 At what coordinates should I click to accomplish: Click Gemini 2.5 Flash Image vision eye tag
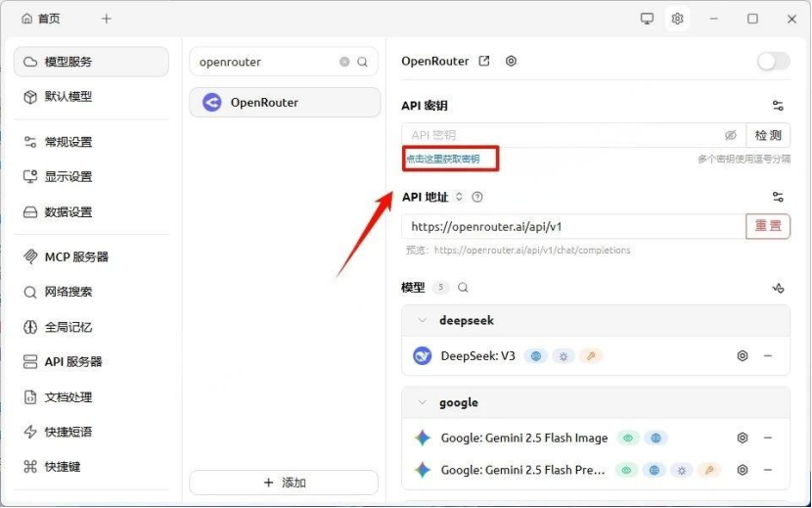coord(628,439)
